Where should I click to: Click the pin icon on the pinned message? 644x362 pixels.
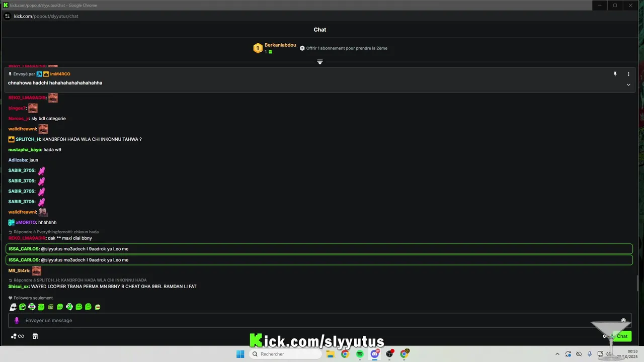tap(615, 74)
